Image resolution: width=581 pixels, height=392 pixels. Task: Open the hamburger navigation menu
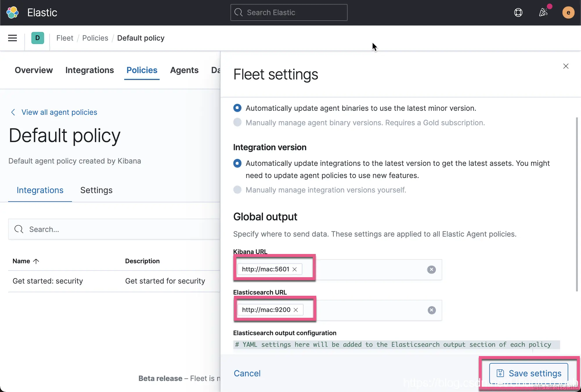coord(12,38)
